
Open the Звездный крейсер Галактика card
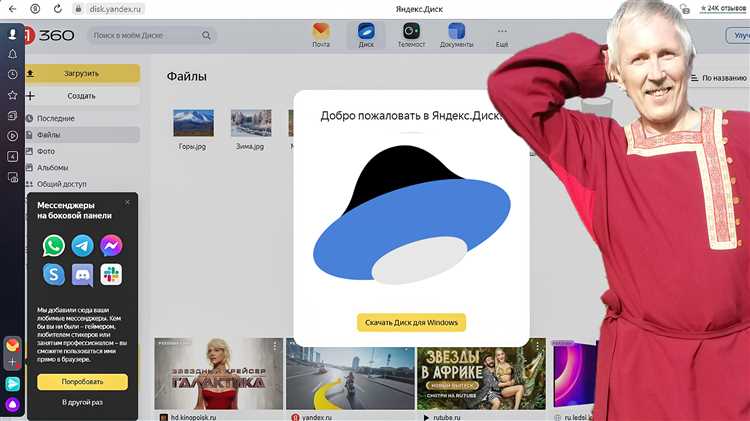pyautogui.click(x=219, y=374)
